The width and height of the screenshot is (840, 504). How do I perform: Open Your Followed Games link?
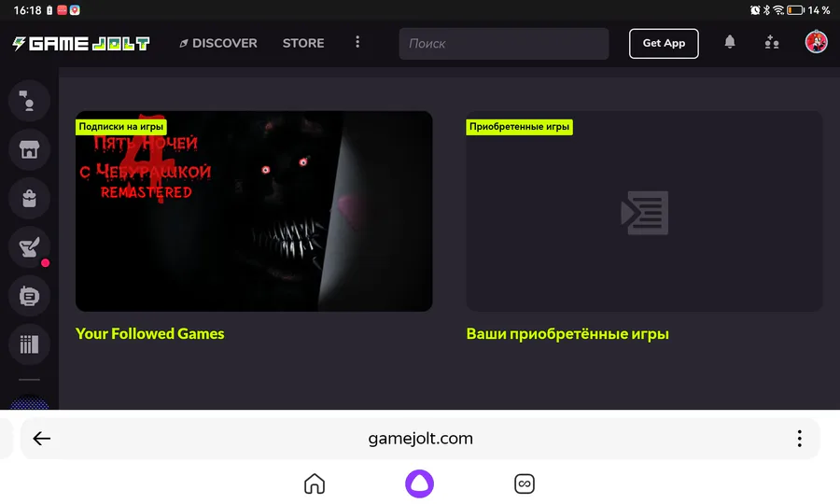(x=150, y=334)
